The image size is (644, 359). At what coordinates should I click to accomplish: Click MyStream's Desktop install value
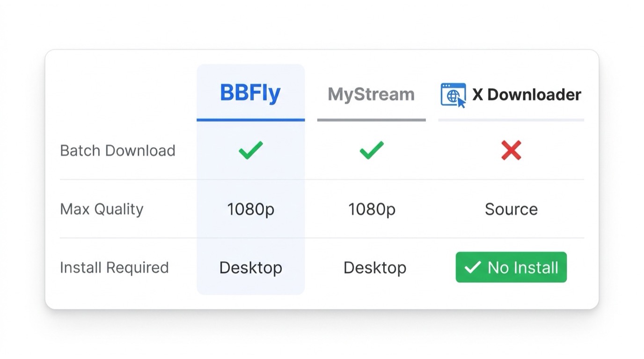coord(375,268)
